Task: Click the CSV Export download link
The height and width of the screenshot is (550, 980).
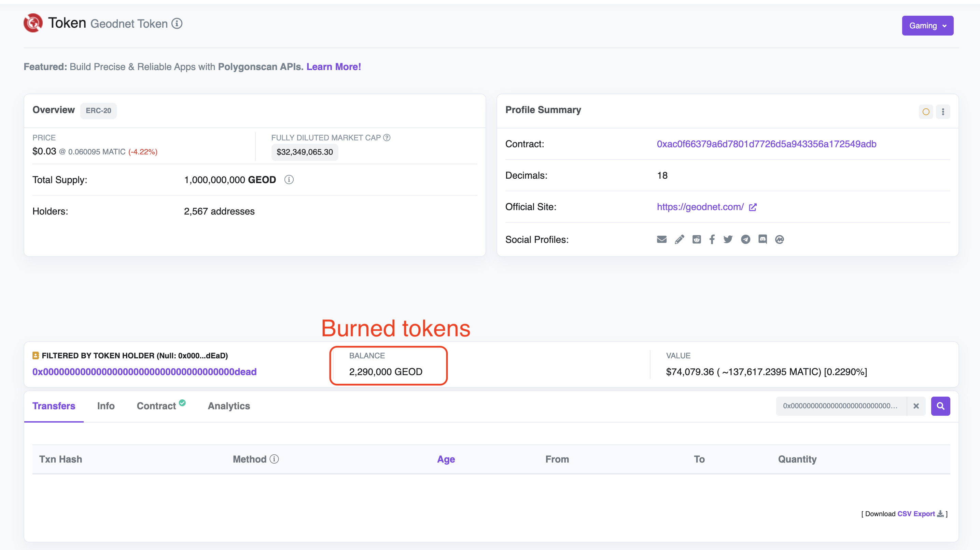Action: click(x=916, y=513)
